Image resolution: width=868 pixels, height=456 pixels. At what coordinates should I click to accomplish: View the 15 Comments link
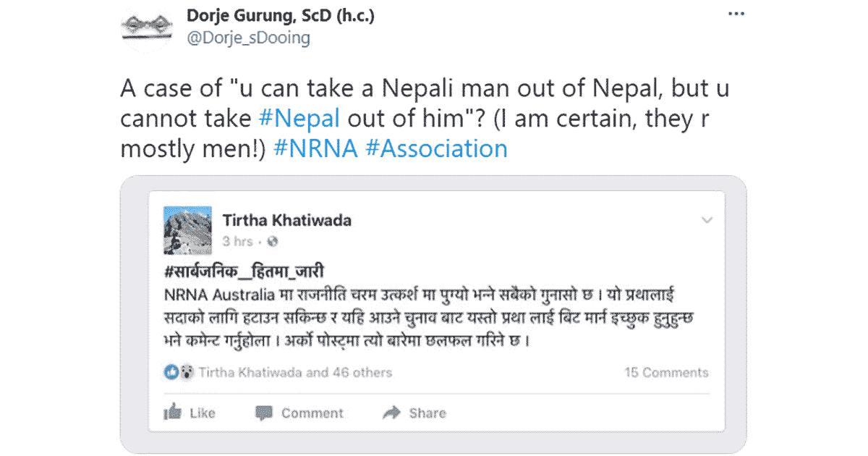click(x=668, y=372)
